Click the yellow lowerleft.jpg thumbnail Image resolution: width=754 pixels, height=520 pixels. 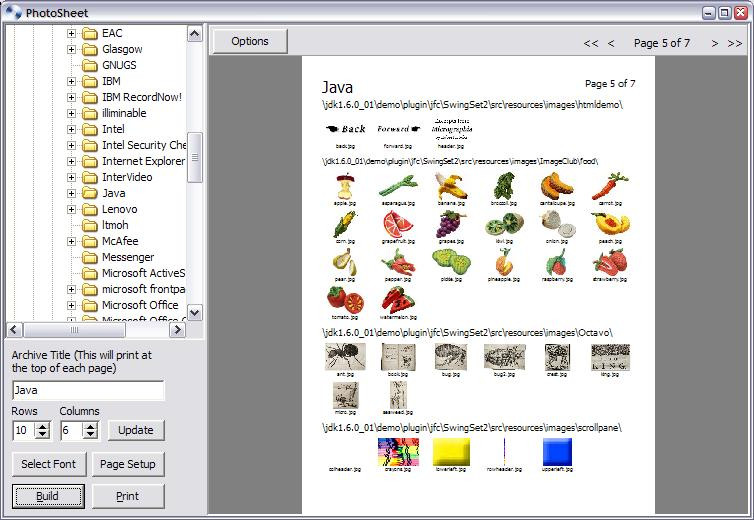(451, 452)
